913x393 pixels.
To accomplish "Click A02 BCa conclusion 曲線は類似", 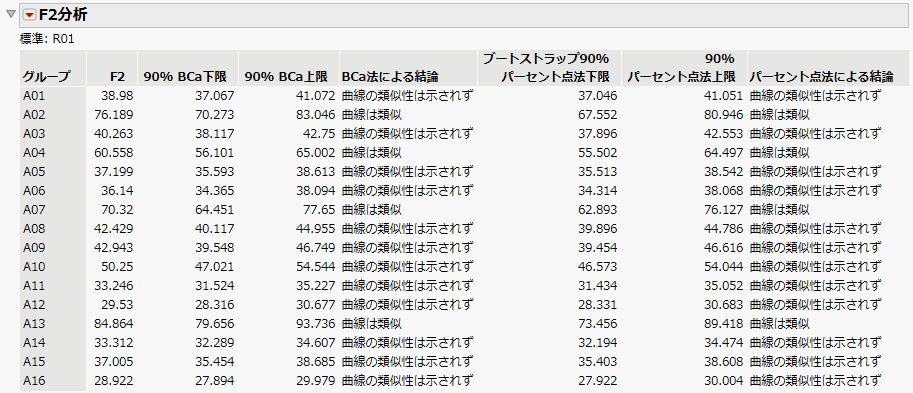I will coord(371,115).
